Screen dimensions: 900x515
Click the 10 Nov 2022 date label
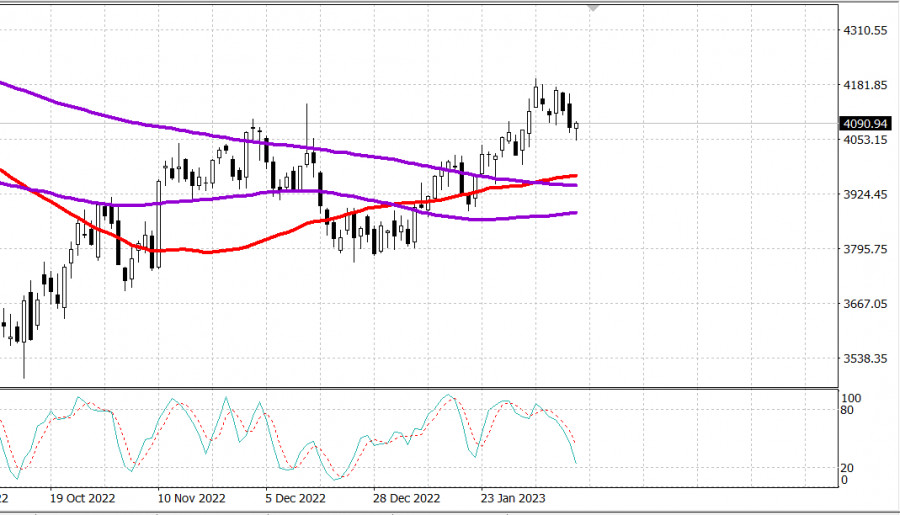[192, 497]
